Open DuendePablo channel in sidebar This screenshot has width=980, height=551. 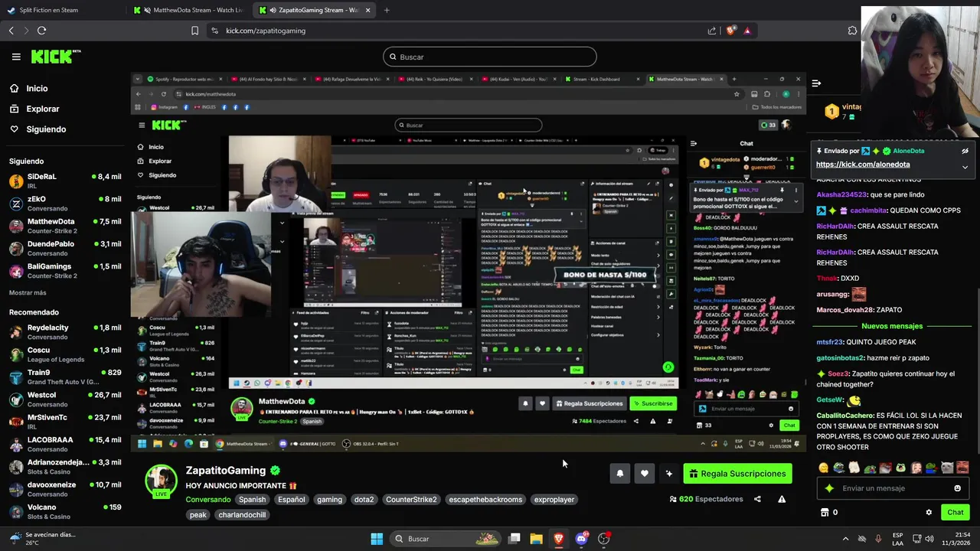(64, 248)
